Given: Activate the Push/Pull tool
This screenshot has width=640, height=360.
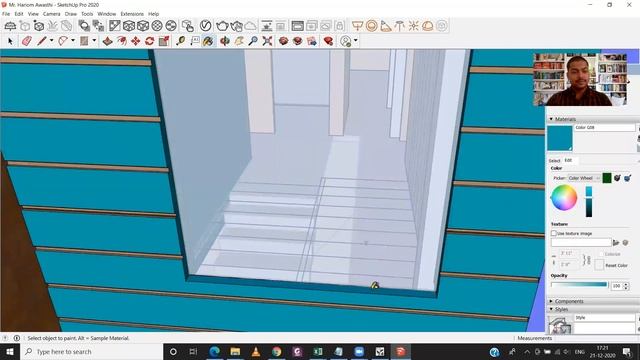Looking at the screenshot, I should 107,41.
